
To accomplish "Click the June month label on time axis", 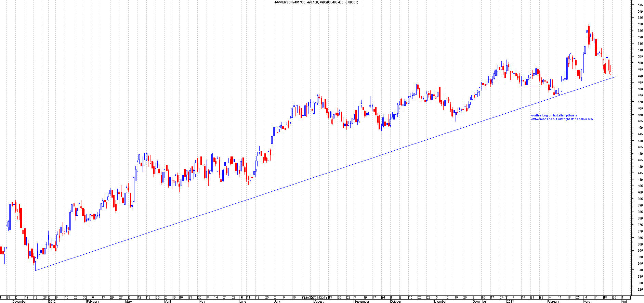I will tap(242, 301).
